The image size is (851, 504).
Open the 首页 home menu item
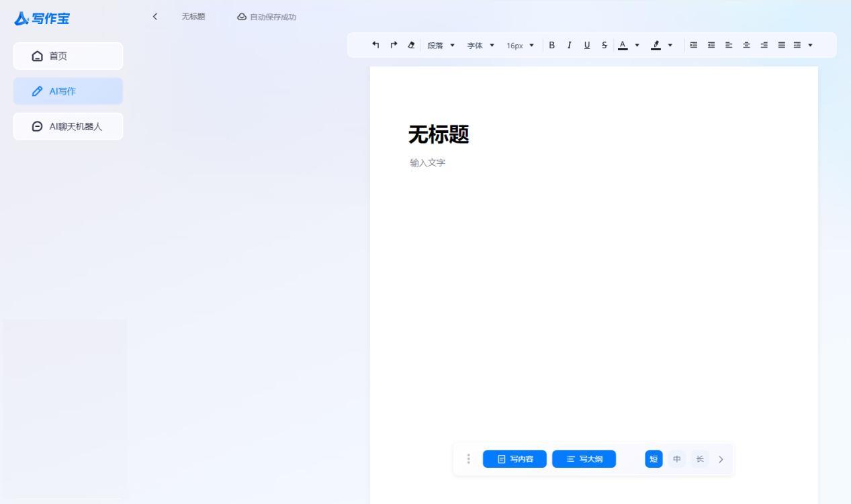pyautogui.click(x=68, y=56)
